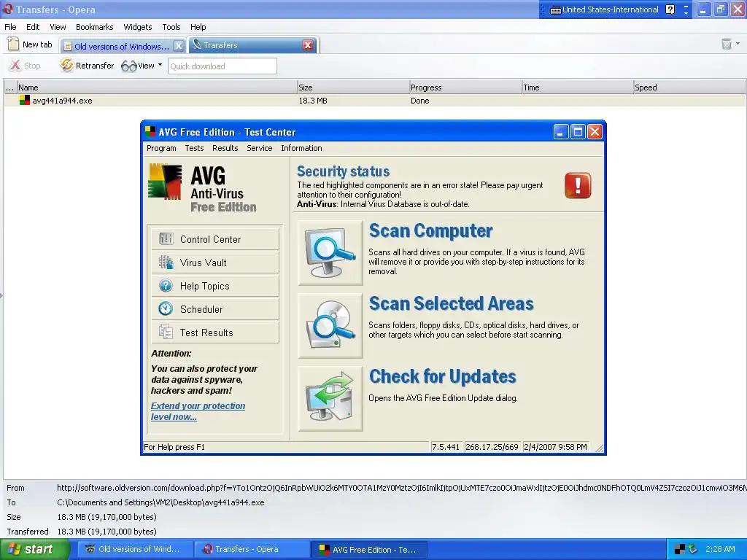This screenshot has width=747, height=560.
Task: Click the language bar help question icon
Action: [670, 9]
